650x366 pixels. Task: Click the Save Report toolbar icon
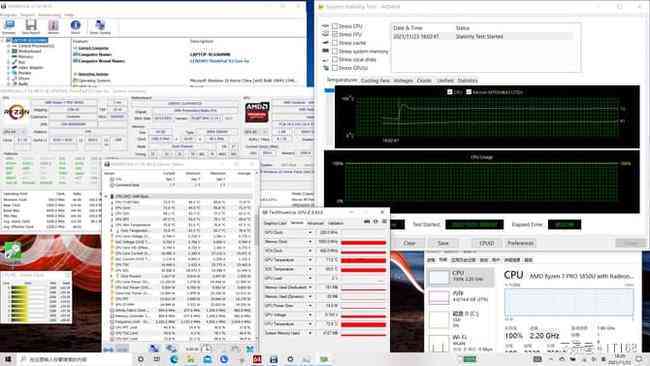[31, 27]
